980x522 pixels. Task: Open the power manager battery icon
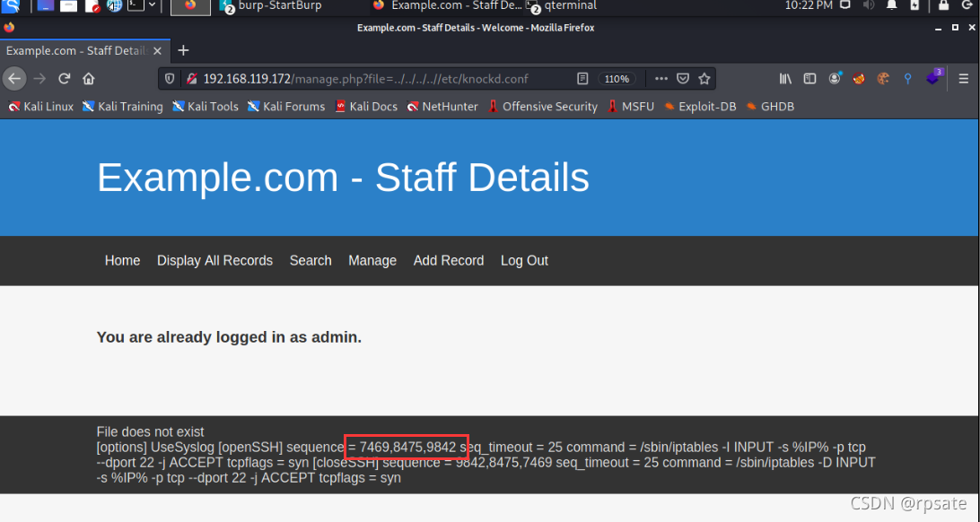click(x=915, y=5)
